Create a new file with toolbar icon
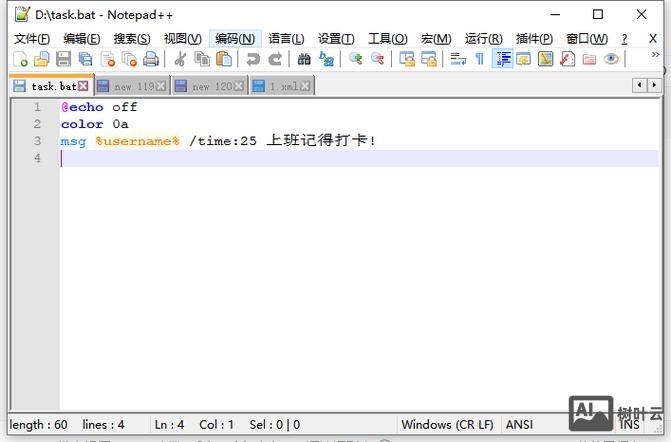 pos(21,59)
